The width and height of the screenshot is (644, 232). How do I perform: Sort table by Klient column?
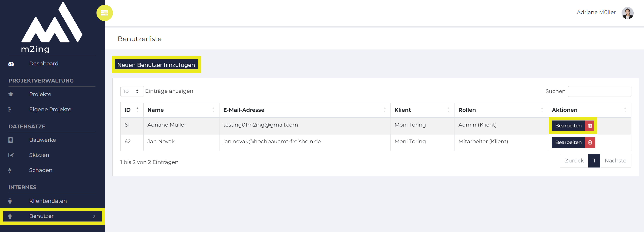point(422,110)
